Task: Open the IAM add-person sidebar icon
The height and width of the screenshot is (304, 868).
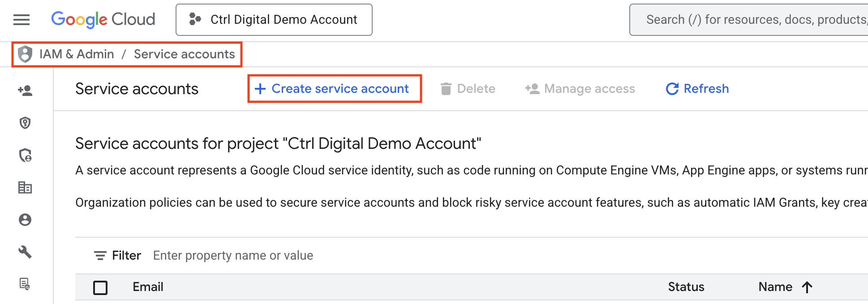Action: coord(25,91)
